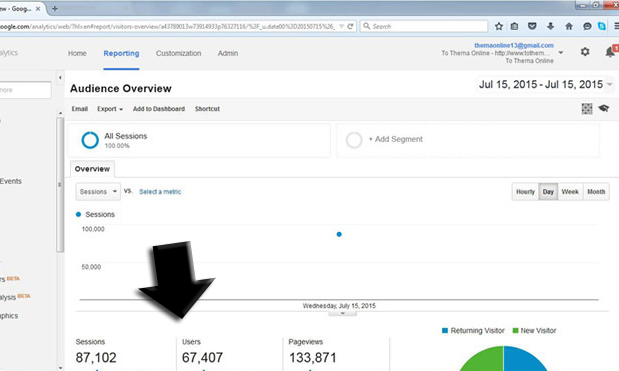Open a new browser tab
619x371 pixels.
coord(55,8)
